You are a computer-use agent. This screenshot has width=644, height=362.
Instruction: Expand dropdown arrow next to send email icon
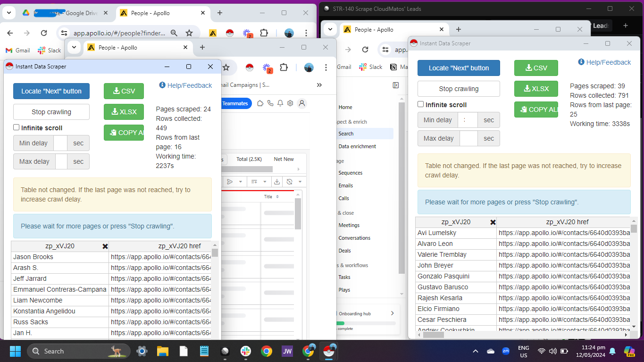click(x=241, y=182)
